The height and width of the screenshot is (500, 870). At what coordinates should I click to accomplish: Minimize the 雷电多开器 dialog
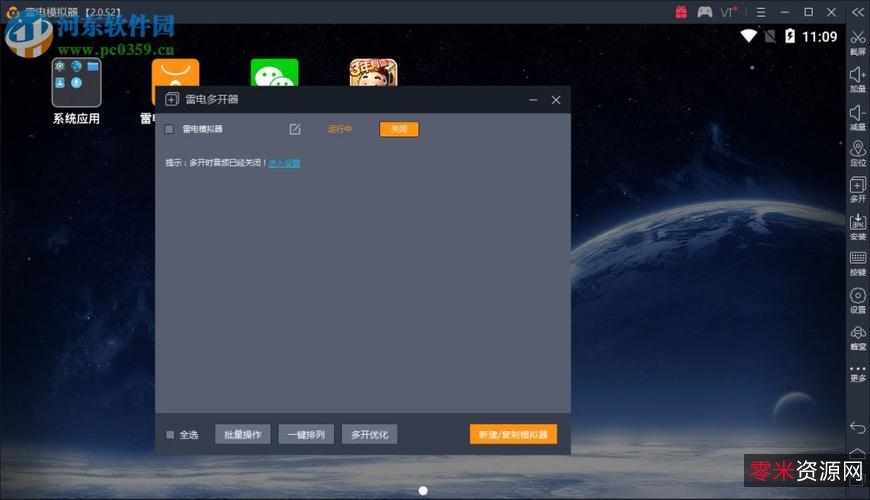533,100
